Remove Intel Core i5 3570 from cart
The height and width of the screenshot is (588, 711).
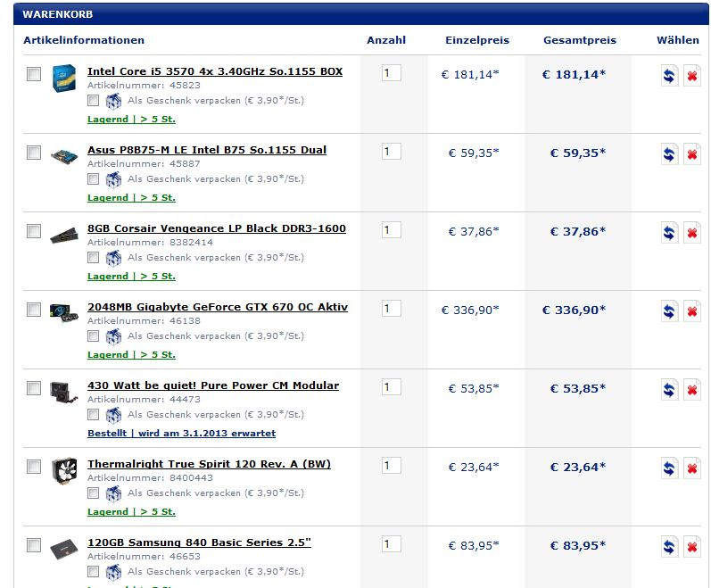pos(692,75)
